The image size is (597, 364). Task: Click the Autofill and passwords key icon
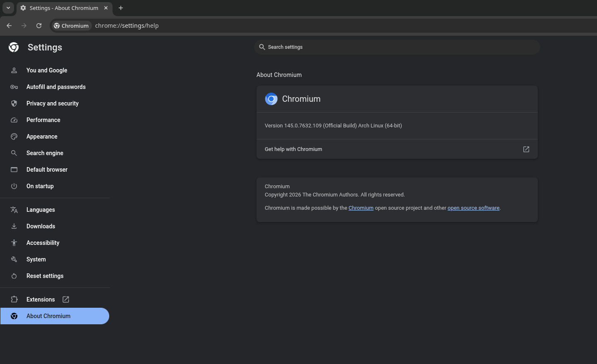[x=14, y=87]
